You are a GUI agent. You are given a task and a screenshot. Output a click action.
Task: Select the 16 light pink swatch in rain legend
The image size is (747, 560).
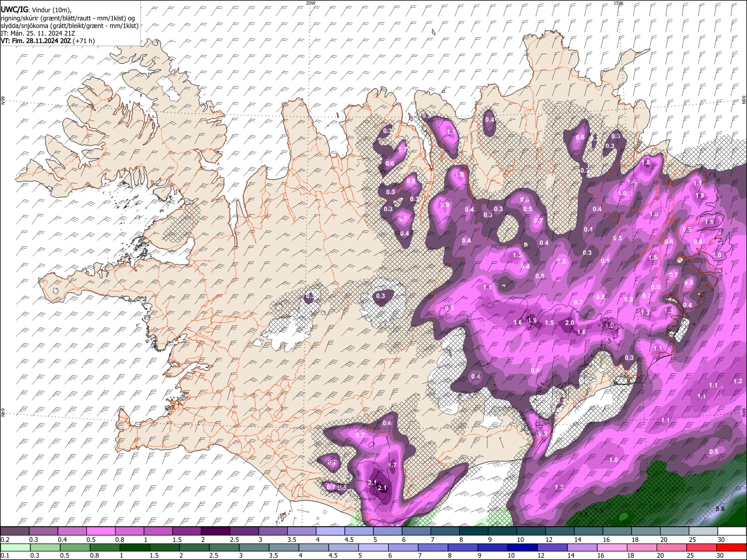[612, 547]
